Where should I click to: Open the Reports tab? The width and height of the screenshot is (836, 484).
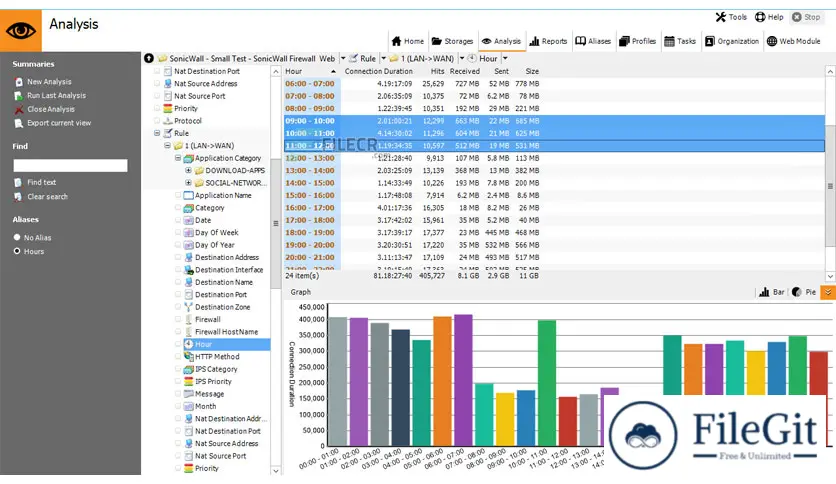click(548, 41)
